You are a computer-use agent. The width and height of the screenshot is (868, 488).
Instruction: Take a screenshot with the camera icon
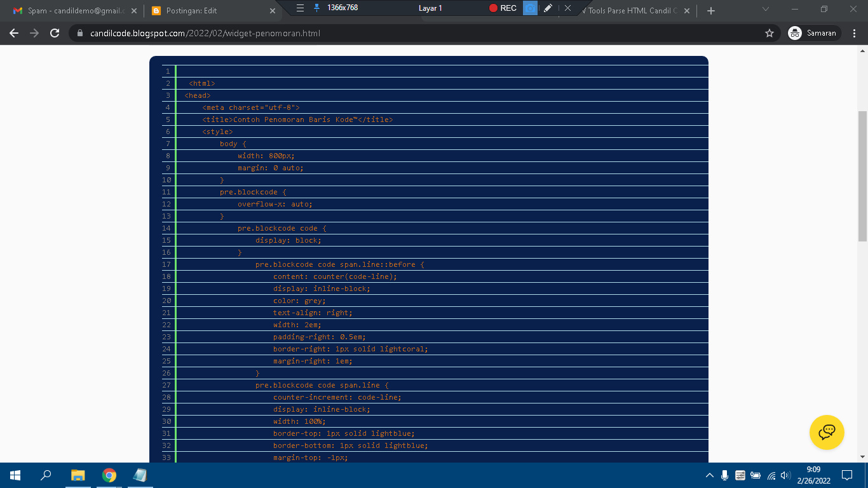point(530,8)
